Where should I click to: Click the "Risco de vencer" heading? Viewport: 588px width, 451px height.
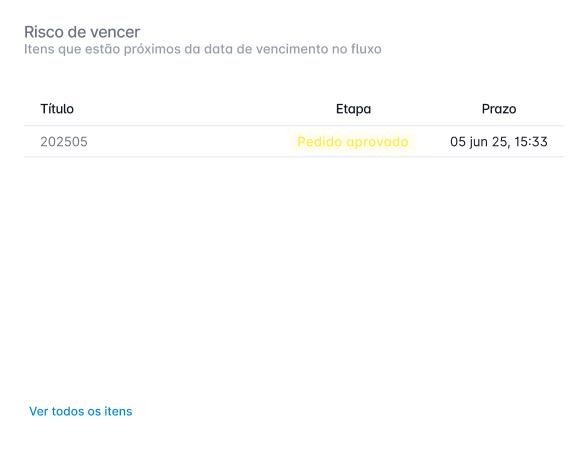tap(82, 32)
